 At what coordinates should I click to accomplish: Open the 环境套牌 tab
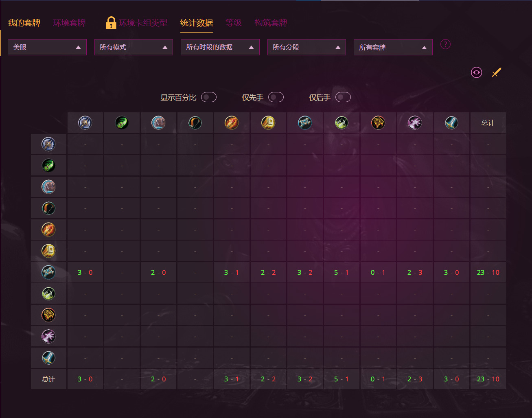[x=70, y=23]
